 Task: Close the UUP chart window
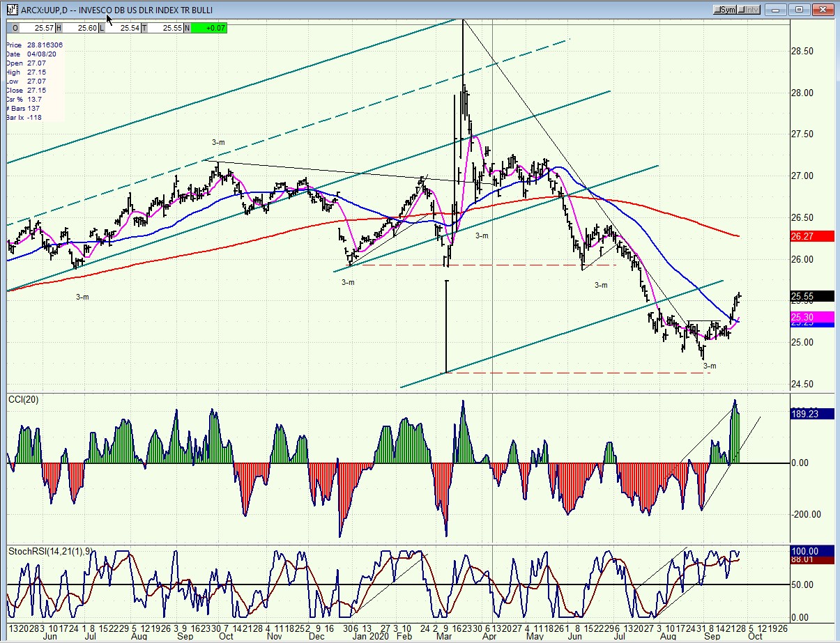pyautogui.click(x=824, y=10)
